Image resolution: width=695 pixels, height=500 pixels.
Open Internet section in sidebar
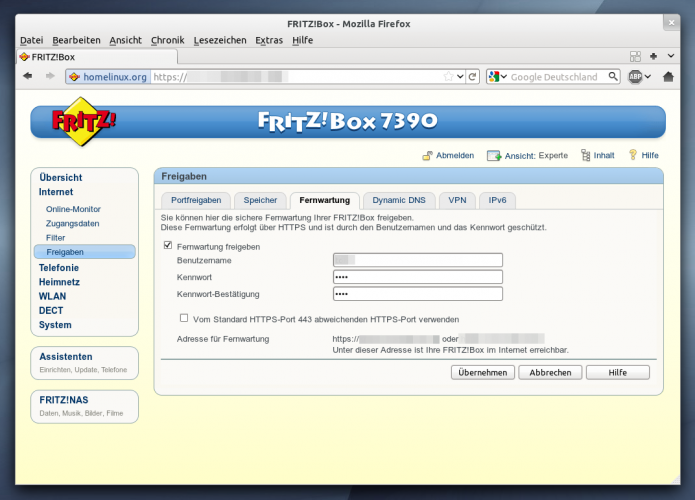click(x=56, y=192)
